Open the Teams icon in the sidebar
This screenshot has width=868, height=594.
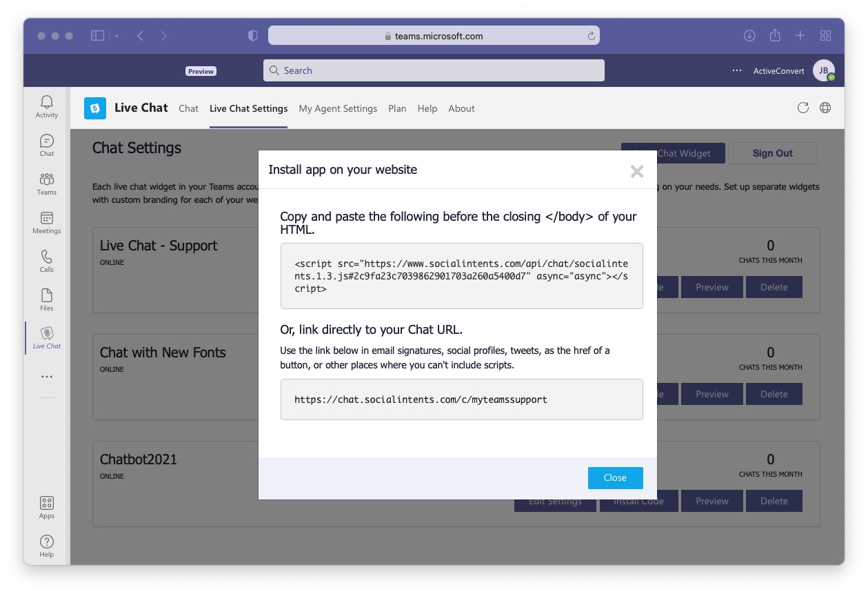47,184
